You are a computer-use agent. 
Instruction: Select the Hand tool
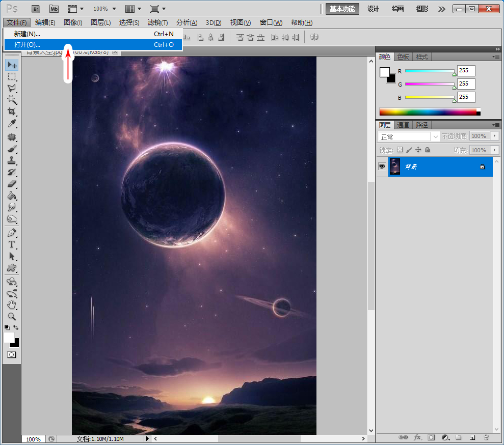click(x=12, y=305)
